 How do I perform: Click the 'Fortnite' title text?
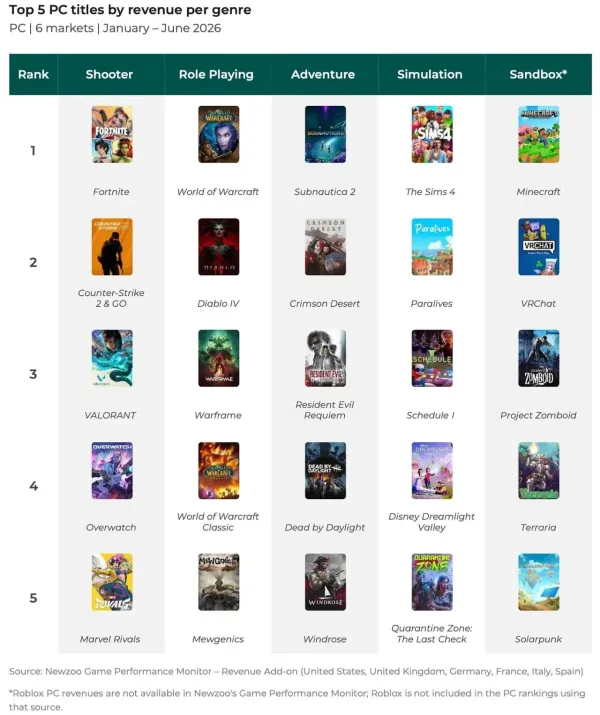111,192
